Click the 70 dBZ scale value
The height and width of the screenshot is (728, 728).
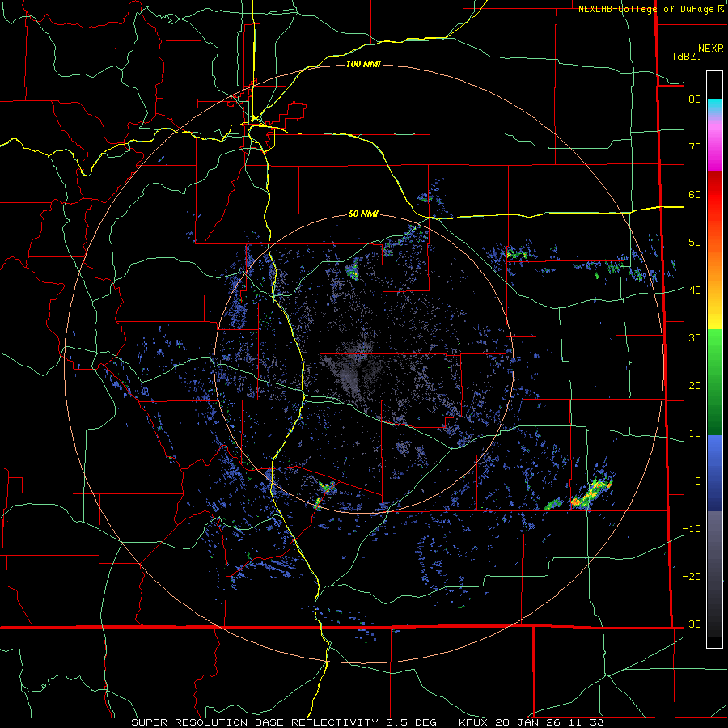click(x=695, y=146)
